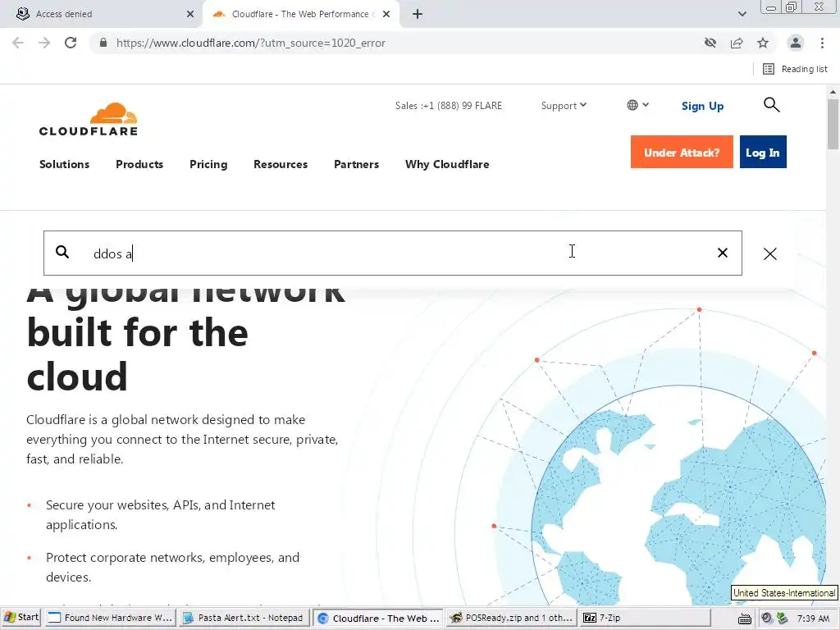Click the keyboard language tray icon
The image size is (840, 630).
[744, 619]
